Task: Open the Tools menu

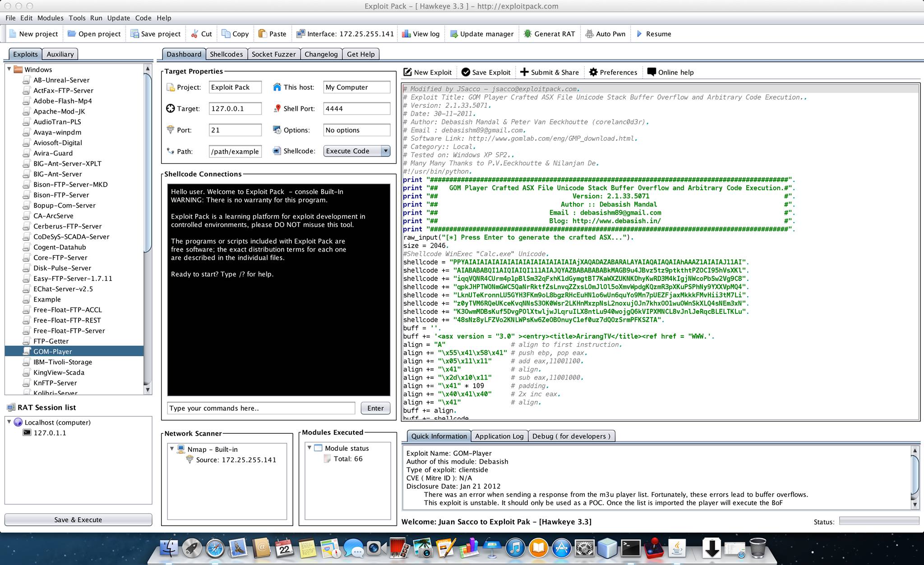Action: 77,18
